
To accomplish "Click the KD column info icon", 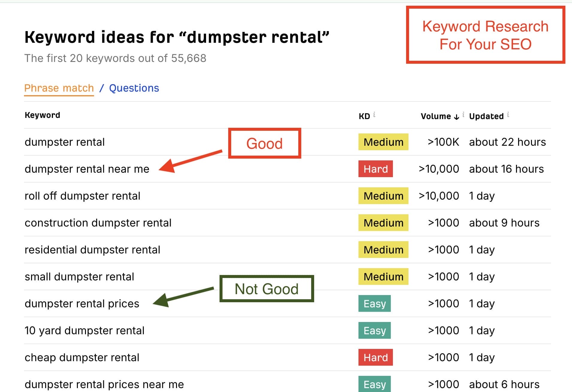I will click(x=374, y=114).
